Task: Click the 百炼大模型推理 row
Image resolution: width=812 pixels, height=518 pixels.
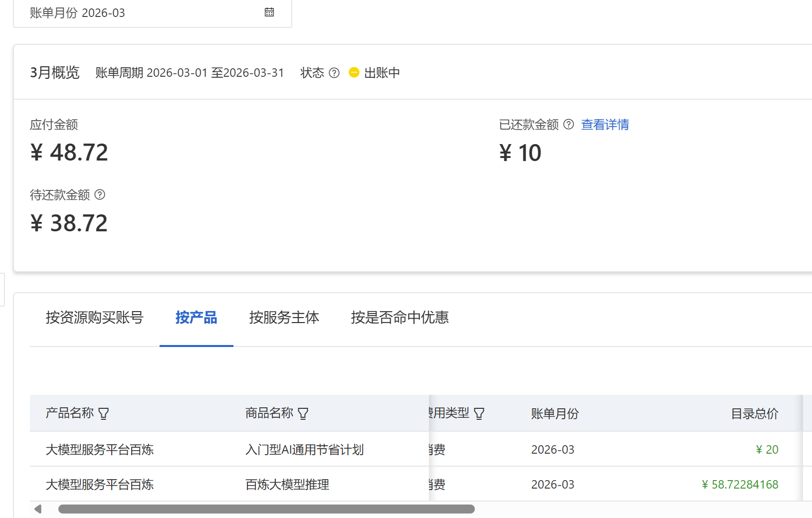Action: click(287, 485)
